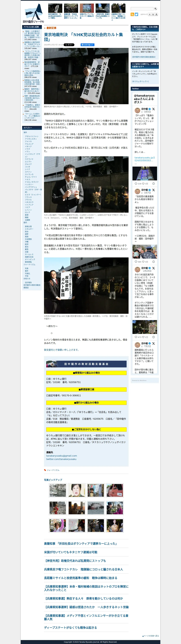Open info icon on 2月24日 post
This screenshot has height=644, width=181.
click(x=154, y=337)
